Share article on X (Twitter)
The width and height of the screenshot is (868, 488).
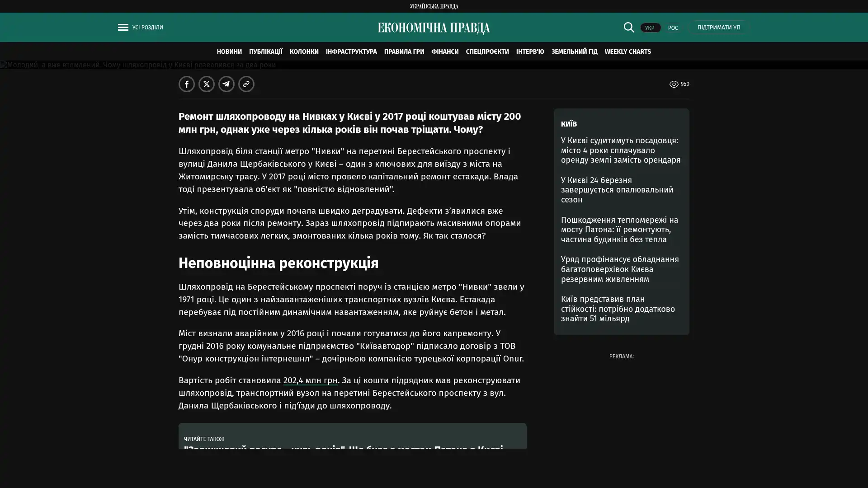click(x=206, y=84)
